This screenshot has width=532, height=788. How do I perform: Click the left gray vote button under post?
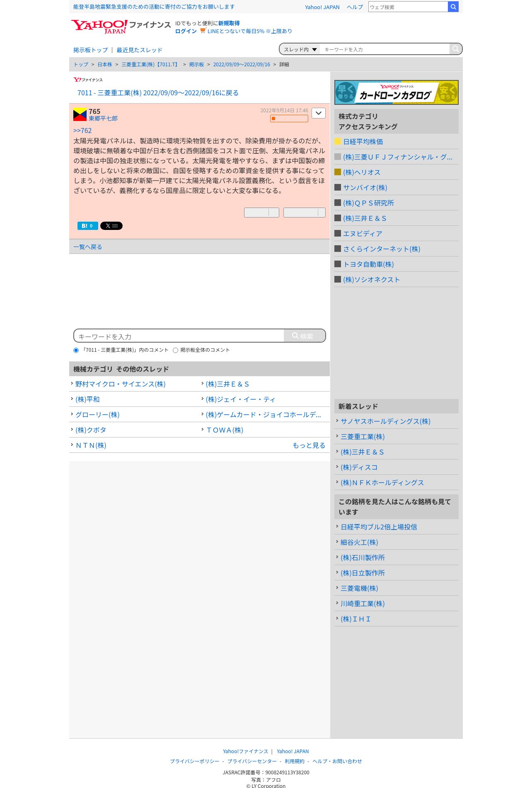click(261, 213)
